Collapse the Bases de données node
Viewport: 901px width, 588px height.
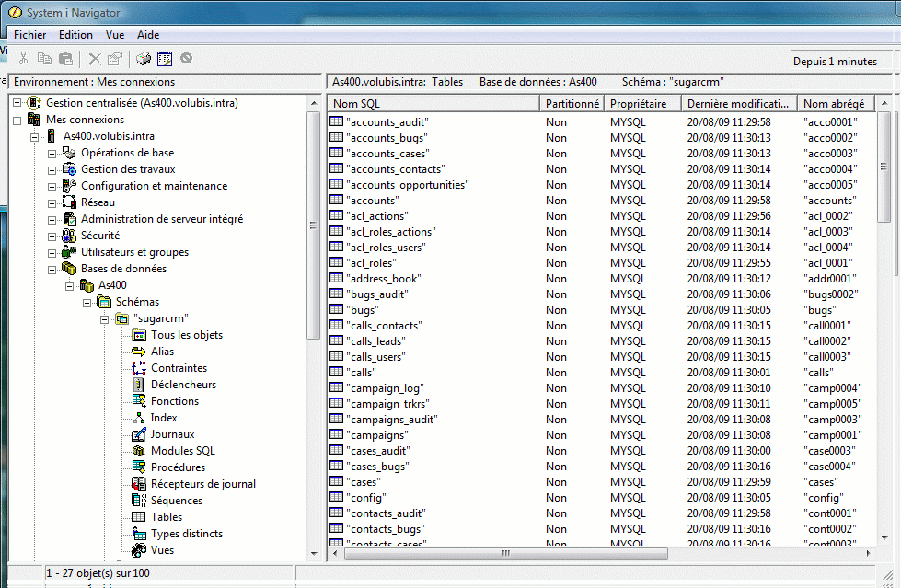[x=52, y=270]
